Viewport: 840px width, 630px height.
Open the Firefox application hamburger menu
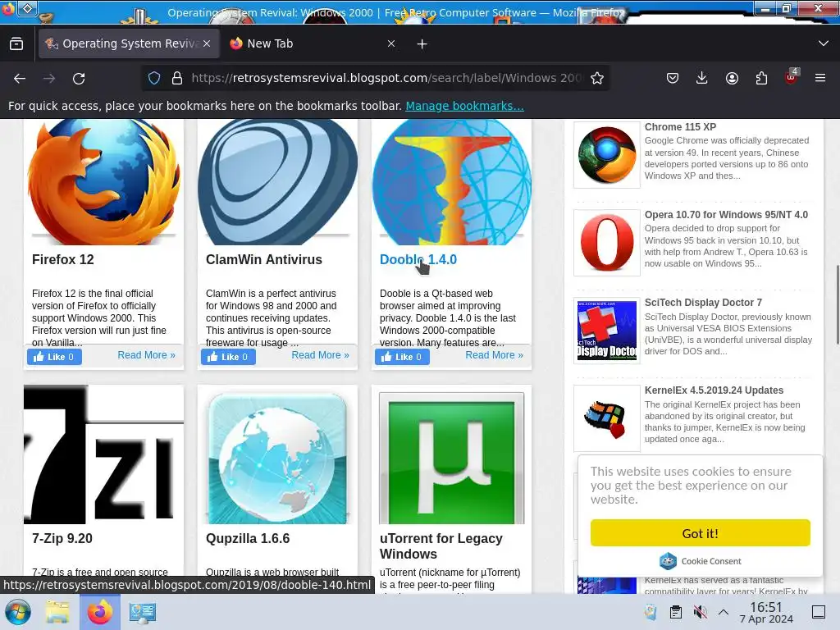[x=820, y=78]
